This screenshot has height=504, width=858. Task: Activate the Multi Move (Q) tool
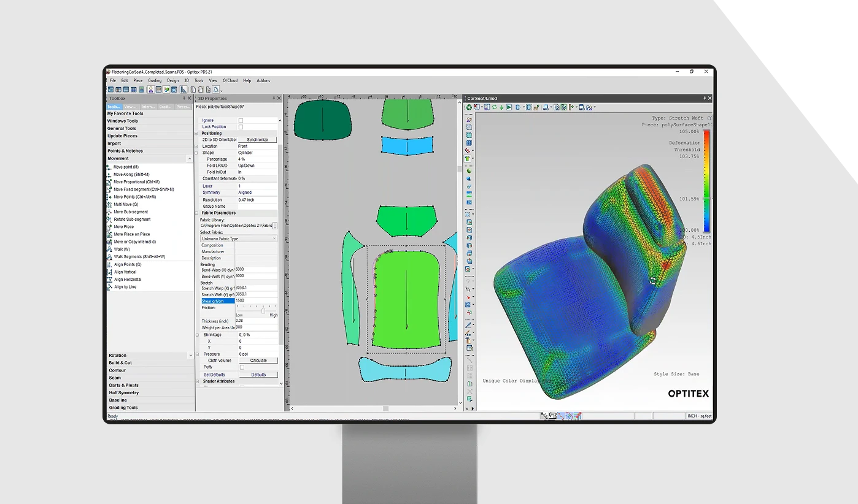pyautogui.click(x=125, y=204)
